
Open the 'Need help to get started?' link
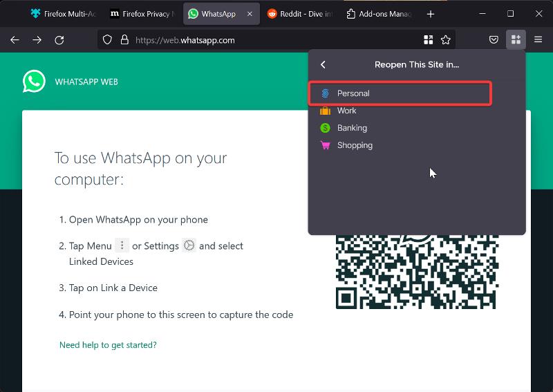(108, 345)
